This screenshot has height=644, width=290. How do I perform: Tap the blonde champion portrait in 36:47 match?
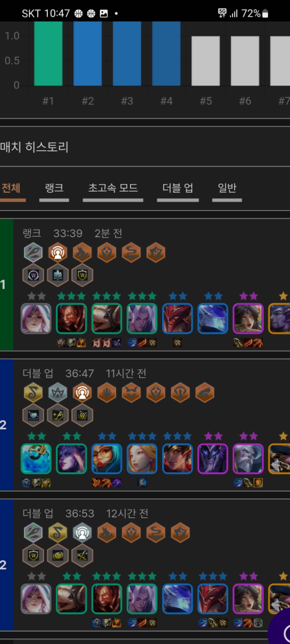(142, 459)
